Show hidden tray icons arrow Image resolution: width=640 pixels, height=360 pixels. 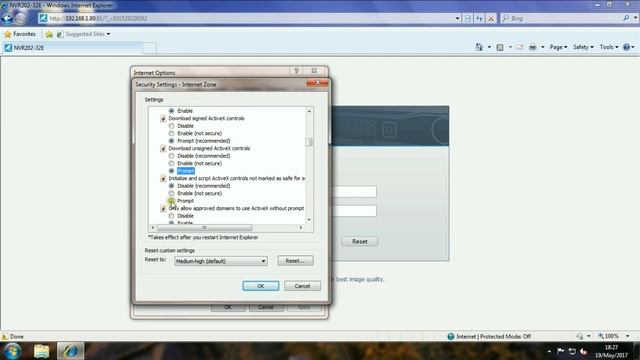pos(549,351)
